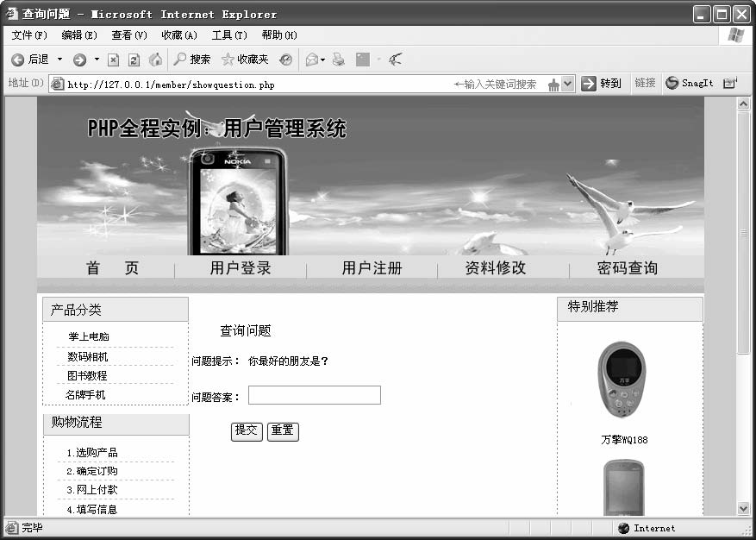756x540 pixels.
Task: Open the 帮助(H) menu
Action: [279, 35]
